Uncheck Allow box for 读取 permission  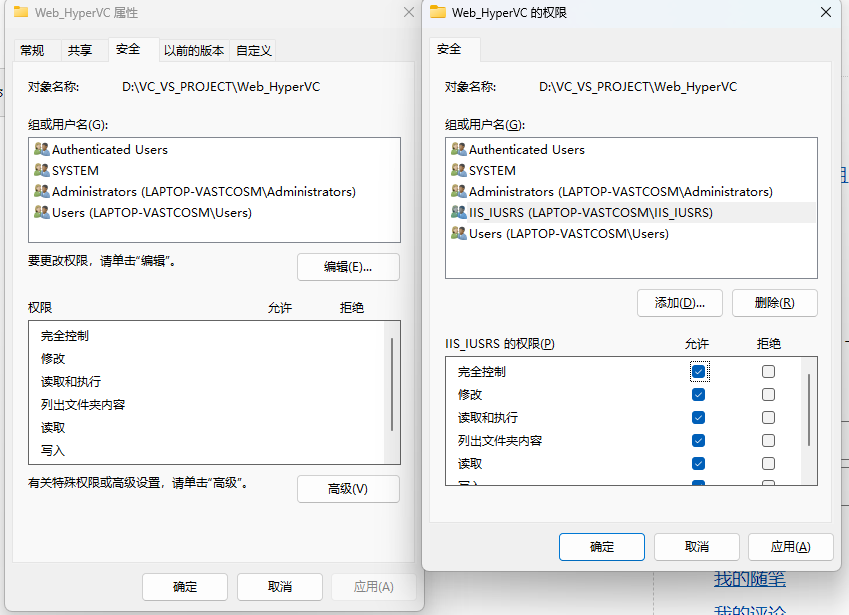[x=699, y=463]
